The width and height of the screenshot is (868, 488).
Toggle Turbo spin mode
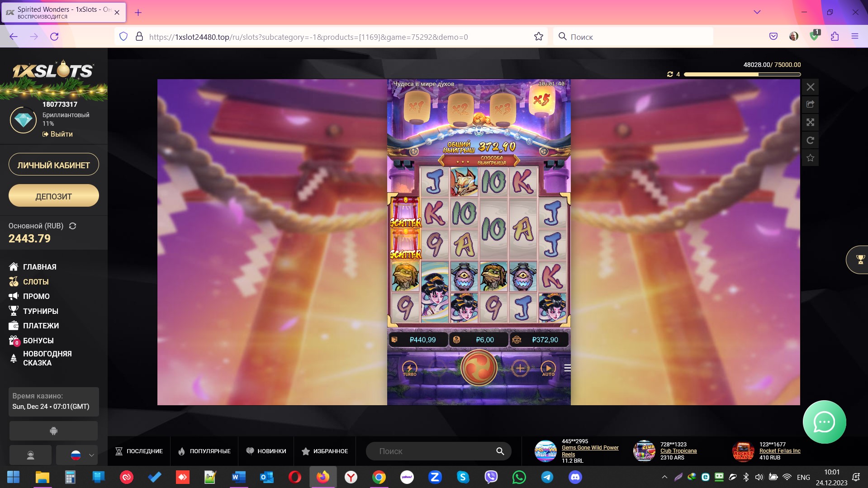[410, 369]
